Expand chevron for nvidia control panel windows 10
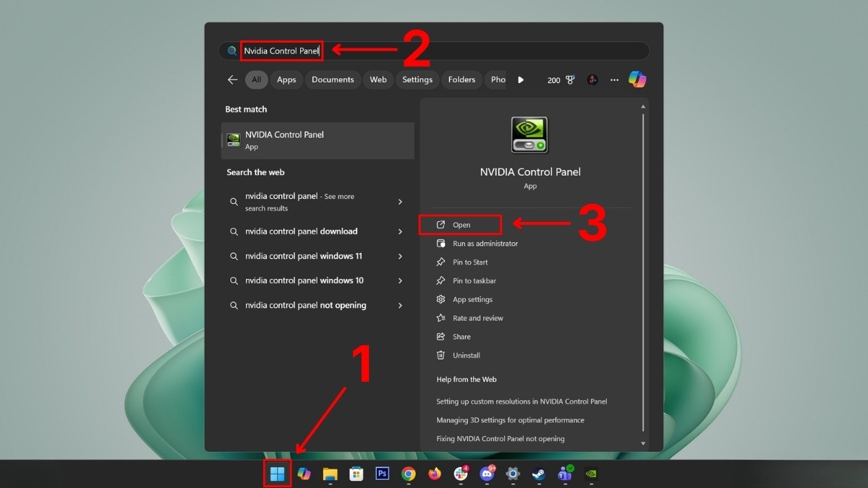The image size is (868, 488). pyautogui.click(x=400, y=281)
